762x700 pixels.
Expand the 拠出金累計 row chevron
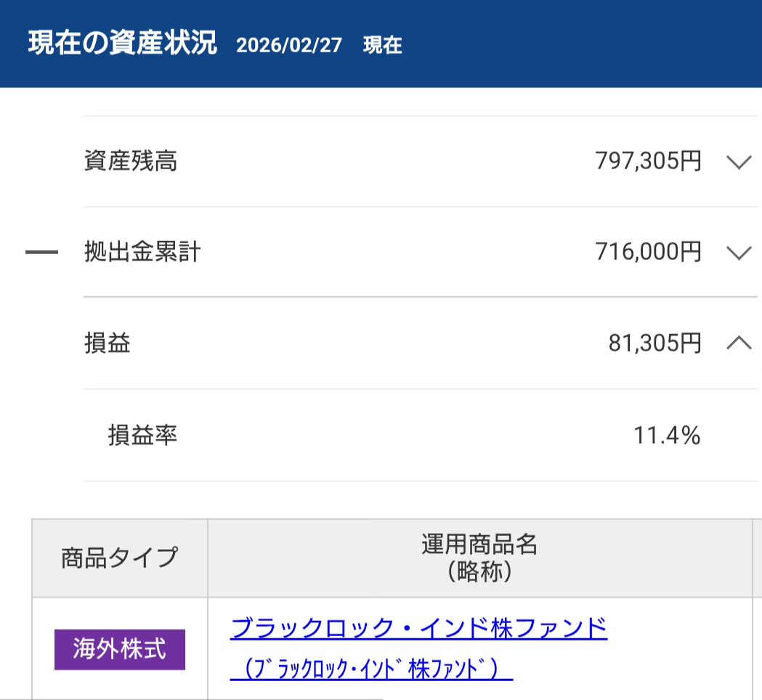point(738,253)
